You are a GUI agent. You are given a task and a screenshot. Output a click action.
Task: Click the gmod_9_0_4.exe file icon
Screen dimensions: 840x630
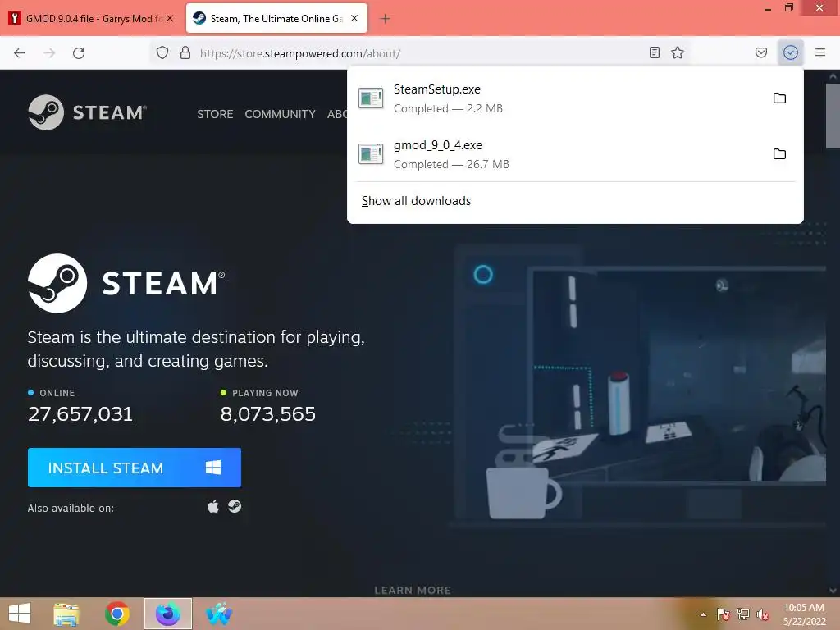[x=371, y=153]
